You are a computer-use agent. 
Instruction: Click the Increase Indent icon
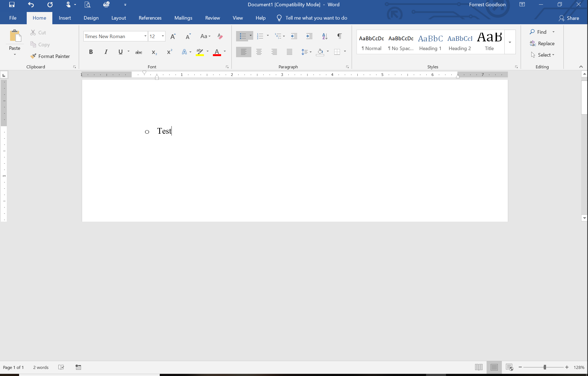tap(309, 36)
